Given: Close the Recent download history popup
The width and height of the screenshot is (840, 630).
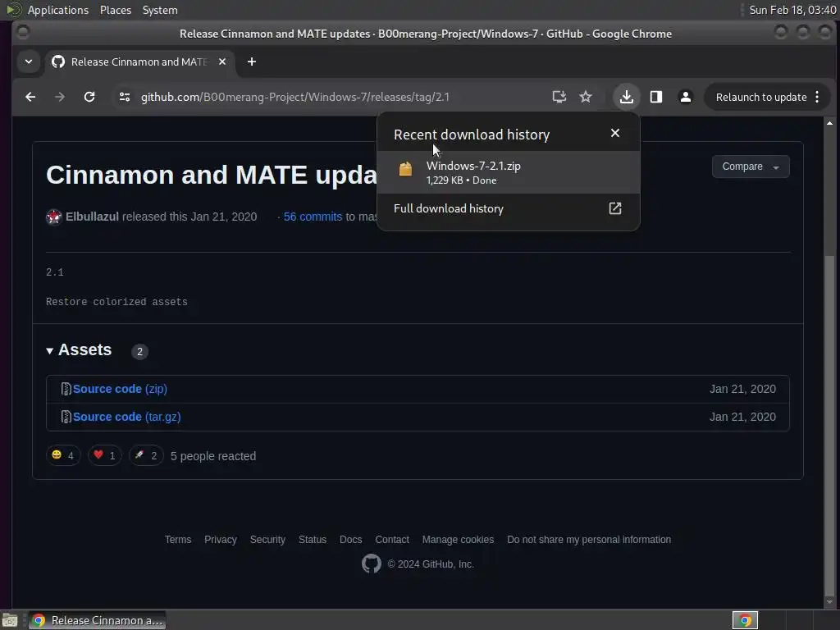Looking at the screenshot, I should pos(615,133).
